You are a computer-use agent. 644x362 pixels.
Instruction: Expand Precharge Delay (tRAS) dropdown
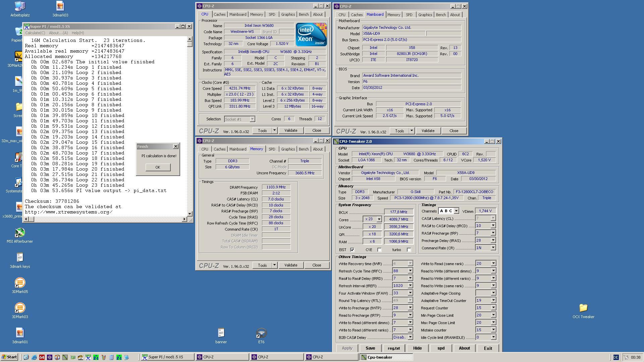tap(493, 240)
